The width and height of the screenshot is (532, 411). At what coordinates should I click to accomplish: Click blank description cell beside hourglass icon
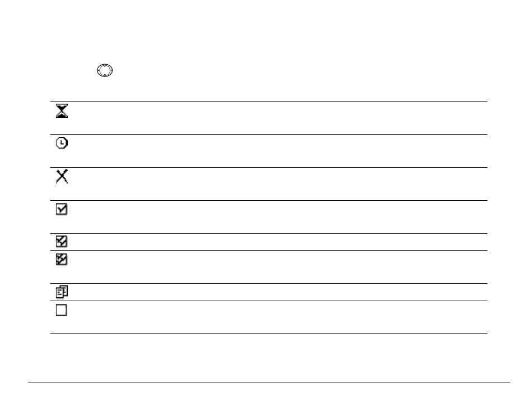(x=278, y=118)
